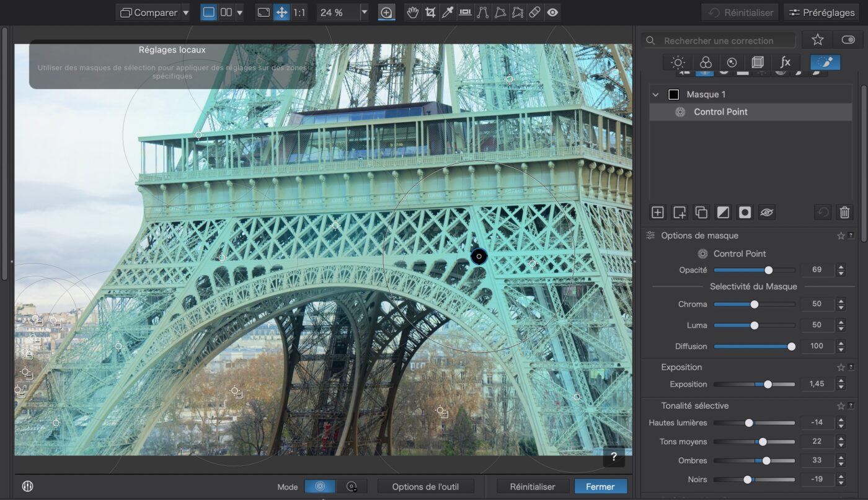
Task: Select the Horizon leveling tool
Action: click(465, 12)
